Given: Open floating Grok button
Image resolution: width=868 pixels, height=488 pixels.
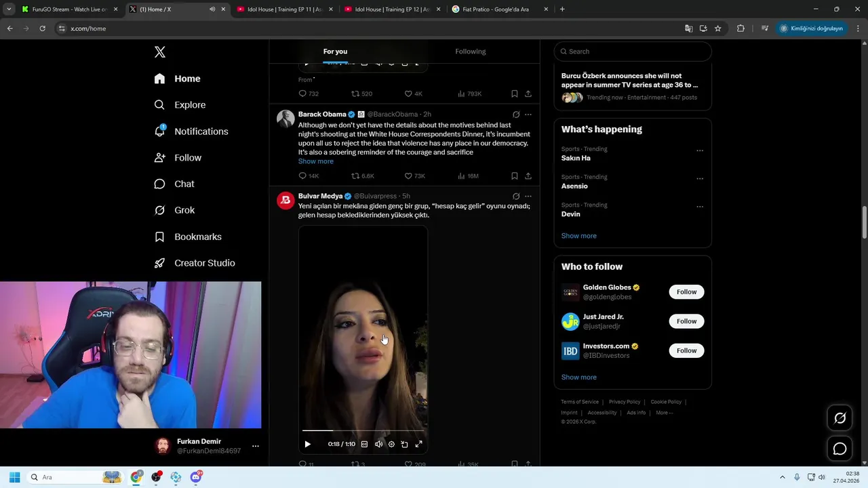Looking at the screenshot, I should [x=840, y=418].
